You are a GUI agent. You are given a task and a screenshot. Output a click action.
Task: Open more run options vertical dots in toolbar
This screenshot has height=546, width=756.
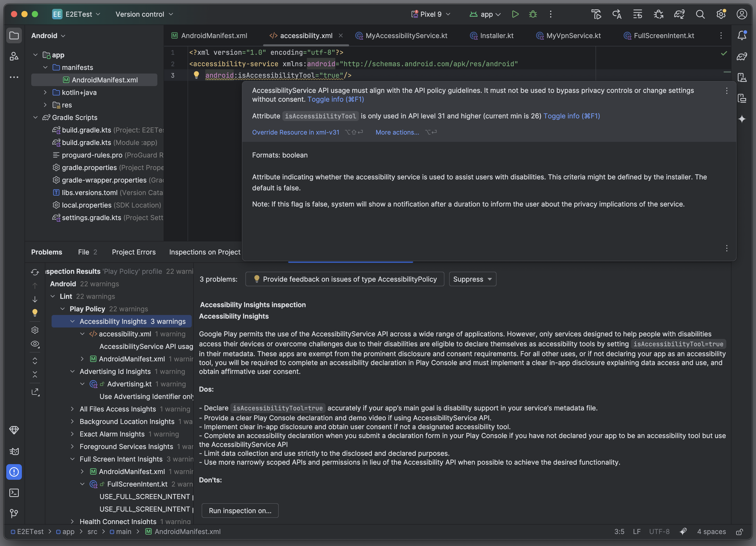550,14
